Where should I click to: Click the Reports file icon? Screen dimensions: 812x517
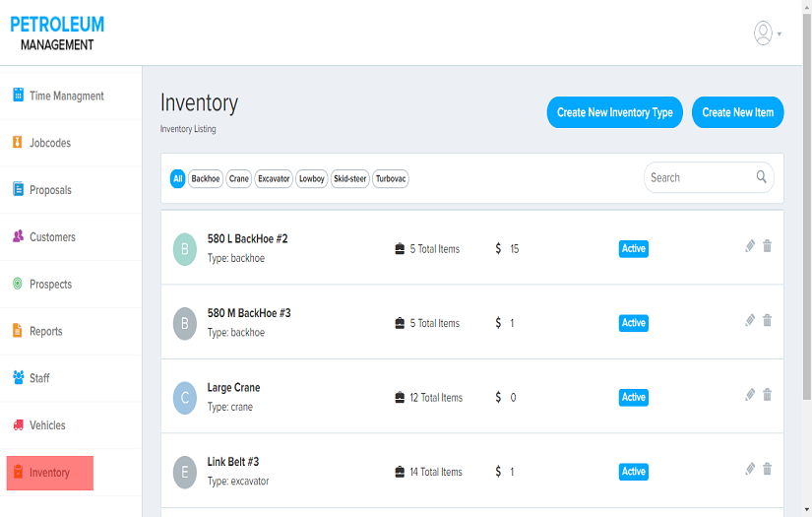18,330
